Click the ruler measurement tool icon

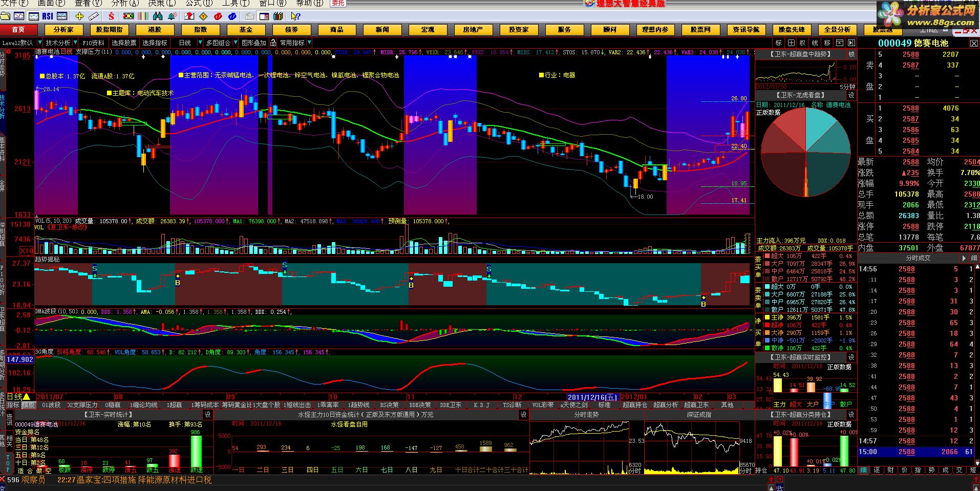click(x=94, y=16)
